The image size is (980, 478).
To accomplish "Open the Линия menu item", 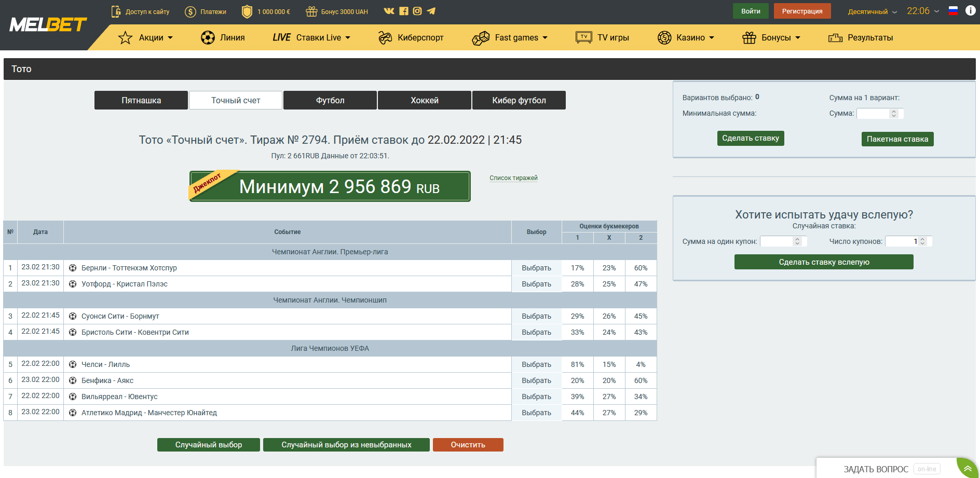I will [223, 37].
